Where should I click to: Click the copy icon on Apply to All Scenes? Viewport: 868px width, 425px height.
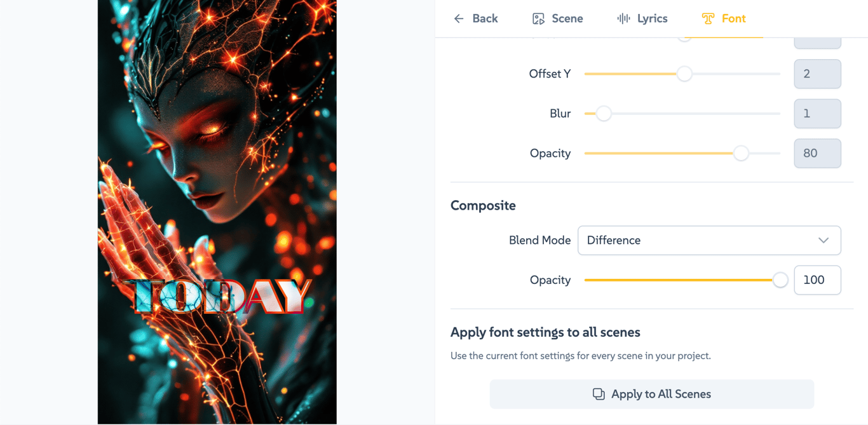coord(598,394)
